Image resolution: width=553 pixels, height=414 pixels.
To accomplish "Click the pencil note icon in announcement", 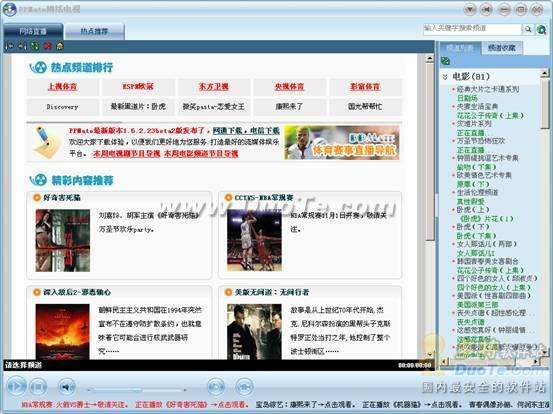I will (x=47, y=142).
